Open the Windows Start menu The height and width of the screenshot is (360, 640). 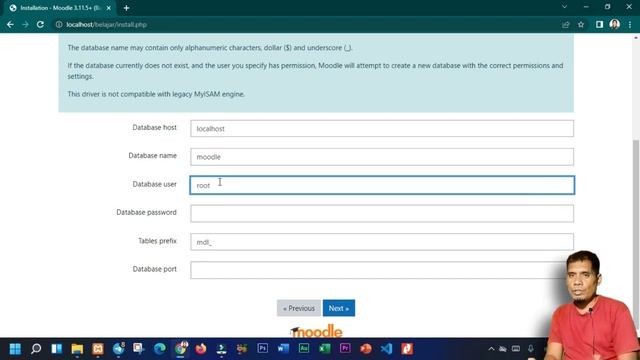point(15,349)
